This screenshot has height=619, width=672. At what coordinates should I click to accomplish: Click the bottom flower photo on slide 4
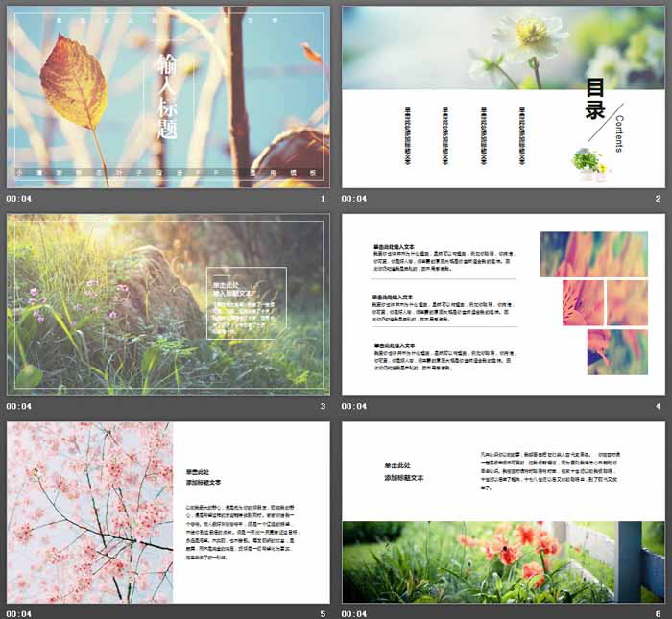coord(617,351)
